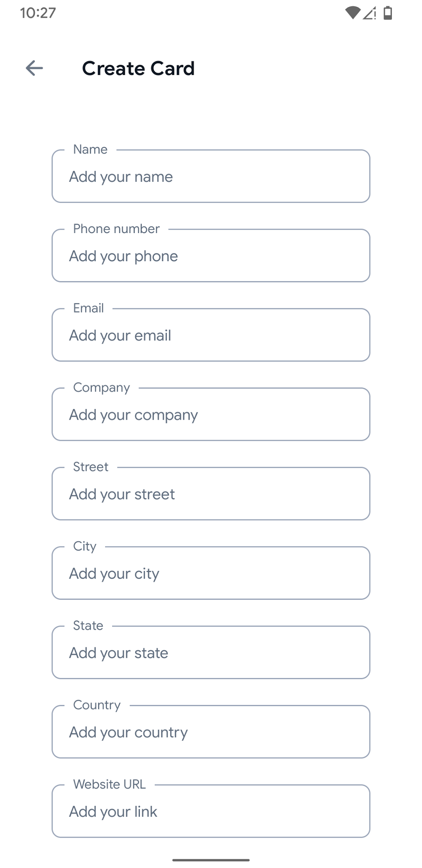Tap the 'Website URL' floating label

pos(109,784)
